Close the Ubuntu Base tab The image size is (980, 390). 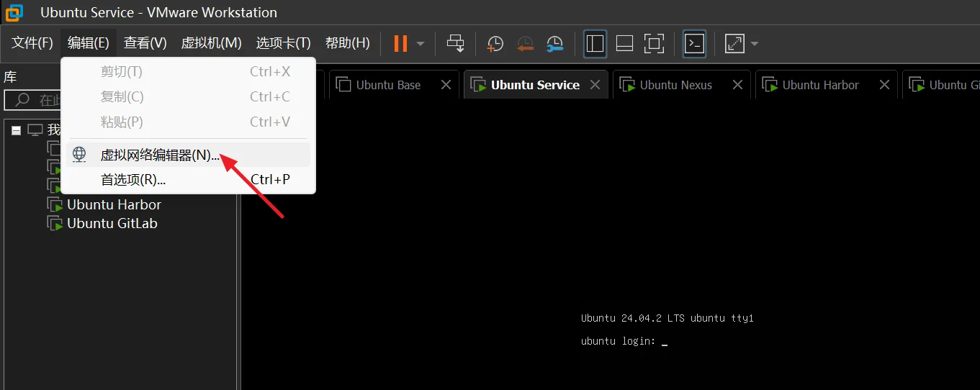tap(446, 85)
